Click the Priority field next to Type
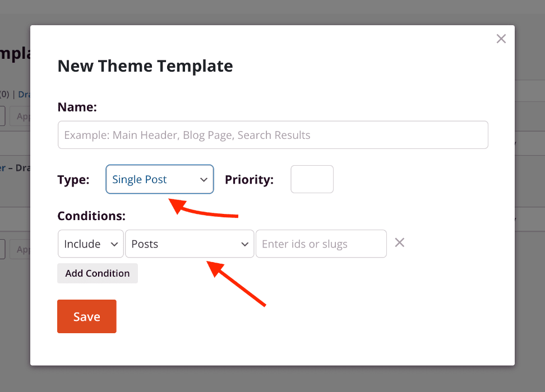Image resolution: width=545 pixels, height=392 pixels. click(312, 179)
